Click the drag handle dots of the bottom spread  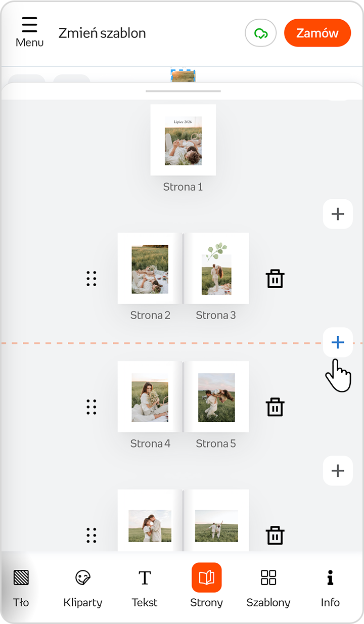[92, 536]
